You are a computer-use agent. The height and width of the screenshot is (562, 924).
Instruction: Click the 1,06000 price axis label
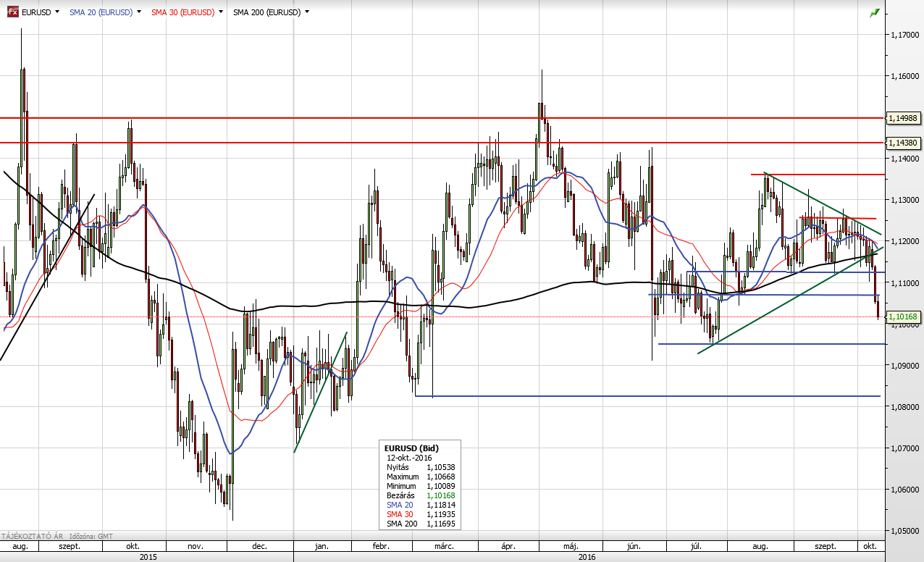point(904,489)
